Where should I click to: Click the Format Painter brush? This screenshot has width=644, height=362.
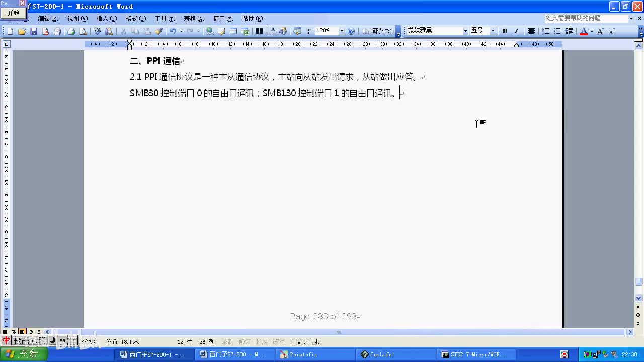point(158,31)
